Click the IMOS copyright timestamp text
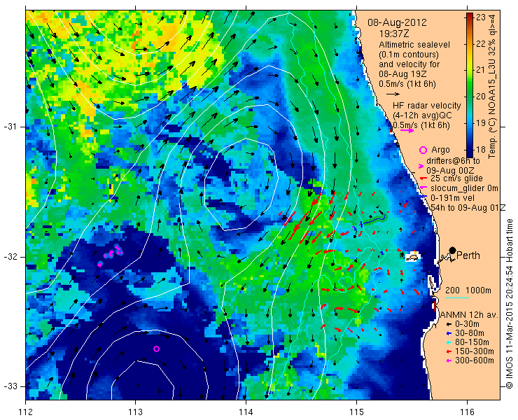The height and width of the screenshot is (420, 518). pos(510,304)
